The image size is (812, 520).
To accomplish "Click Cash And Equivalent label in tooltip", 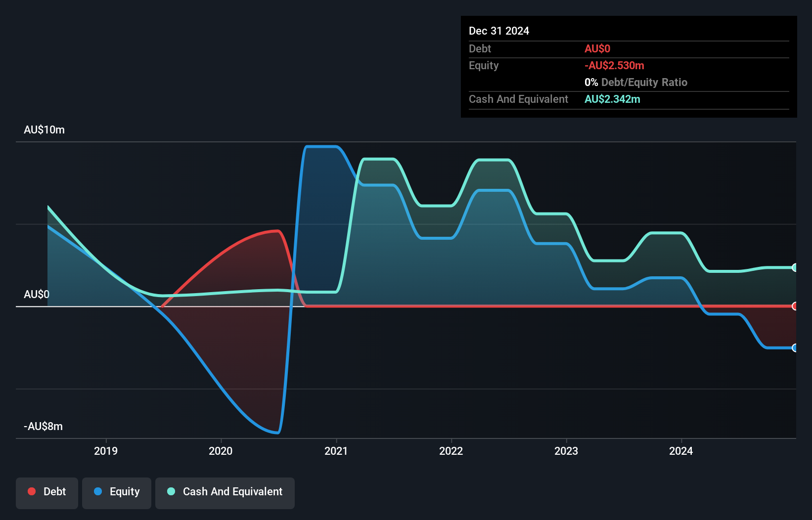I will pos(518,99).
